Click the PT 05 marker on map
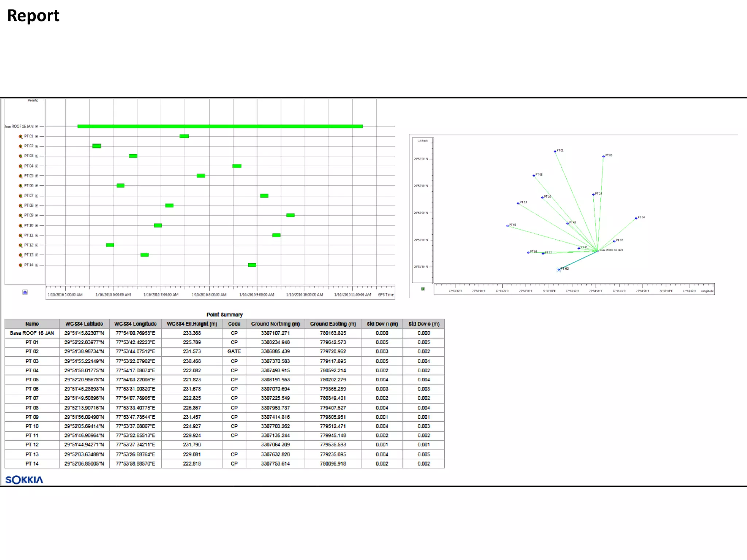 pos(603,156)
